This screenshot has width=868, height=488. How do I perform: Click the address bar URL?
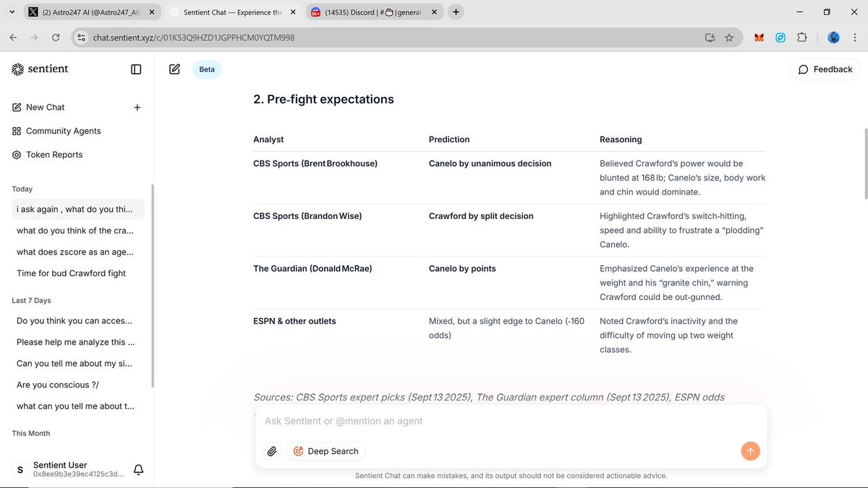tap(195, 38)
